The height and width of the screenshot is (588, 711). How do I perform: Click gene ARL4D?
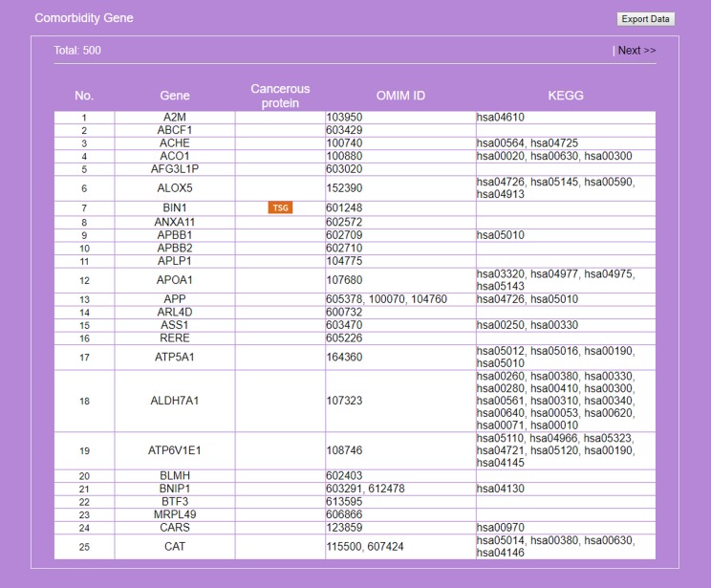[x=175, y=312]
